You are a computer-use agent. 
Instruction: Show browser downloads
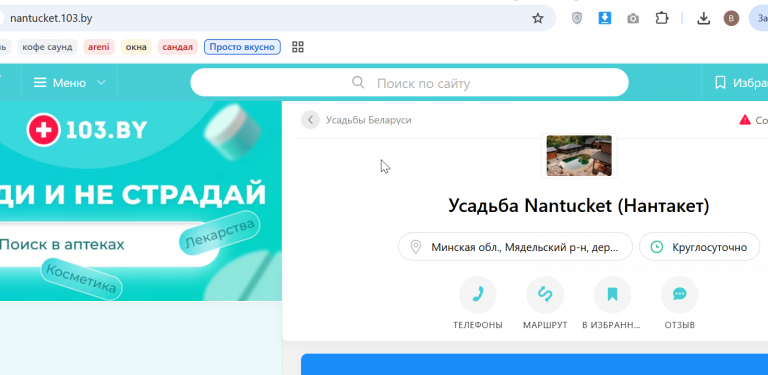[703, 19]
